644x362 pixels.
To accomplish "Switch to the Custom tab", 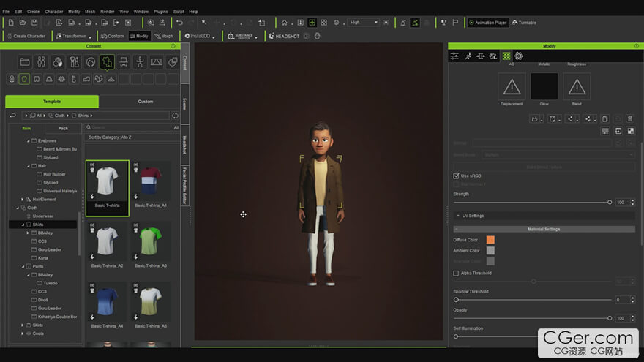I will pyautogui.click(x=145, y=102).
